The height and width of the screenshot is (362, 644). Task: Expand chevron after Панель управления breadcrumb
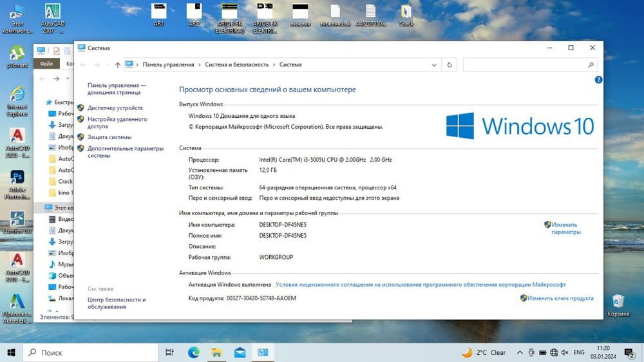tap(200, 64)
